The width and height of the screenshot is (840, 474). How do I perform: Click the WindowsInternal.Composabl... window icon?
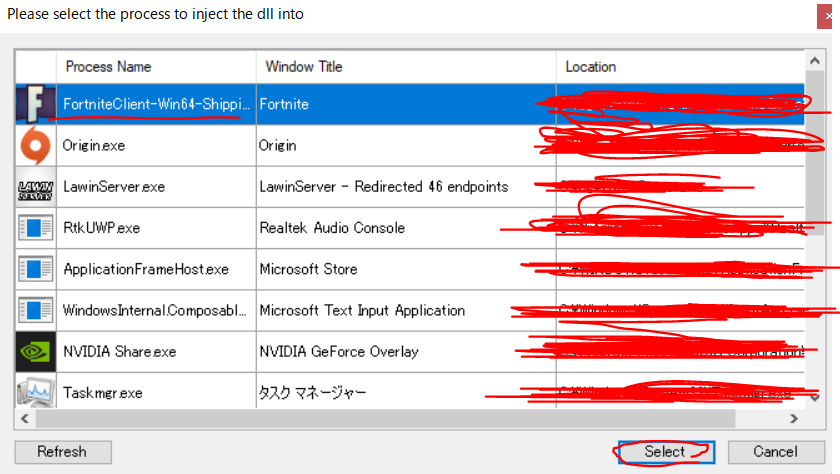click(x=35, y=311)
